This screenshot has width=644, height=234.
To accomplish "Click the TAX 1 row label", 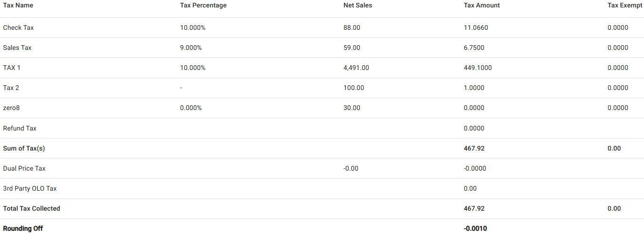I will coord(12,68).
